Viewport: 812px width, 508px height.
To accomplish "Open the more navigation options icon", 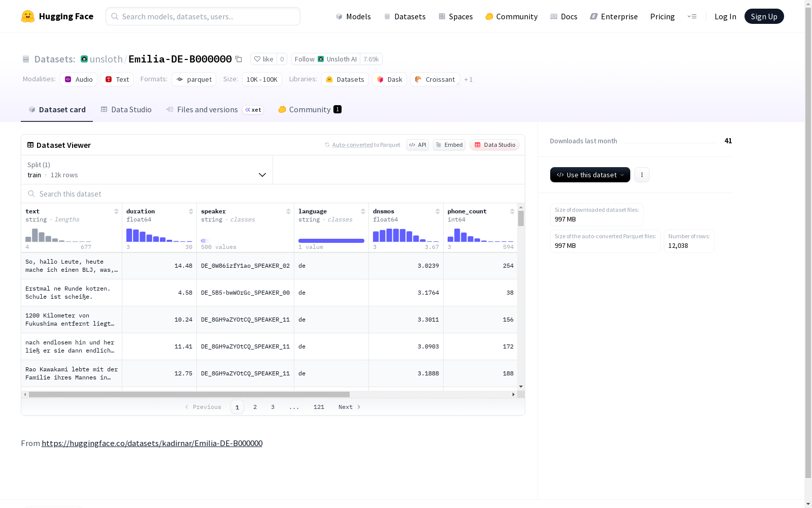I will 692,16.
